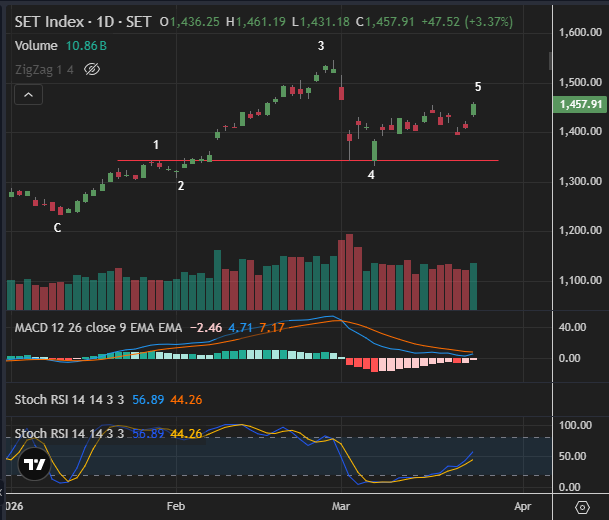Select wave label 1 above red line
The width and height of the screenshot is (609, 520).
[x=156, y=145]
